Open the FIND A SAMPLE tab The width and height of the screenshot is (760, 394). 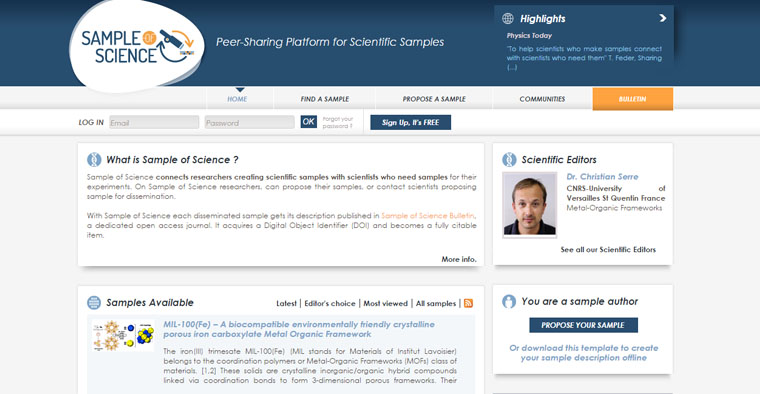point(325,99)
